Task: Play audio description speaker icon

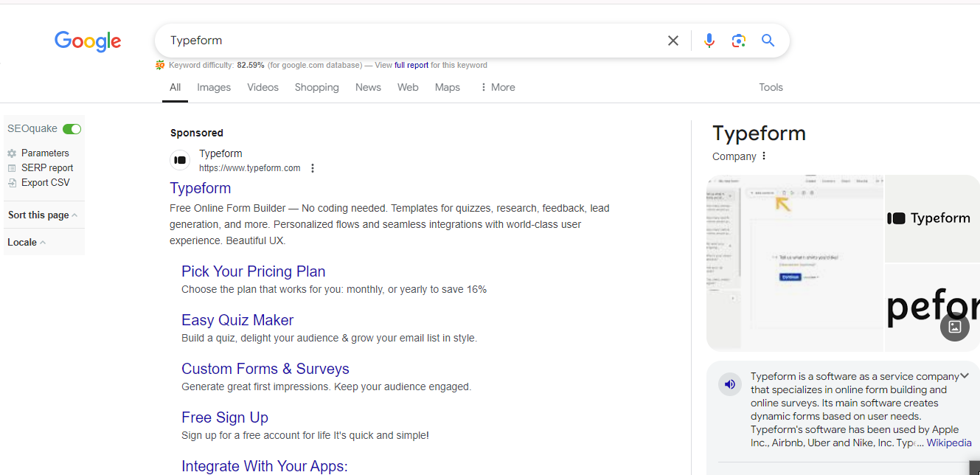Action: coord(730,384)
